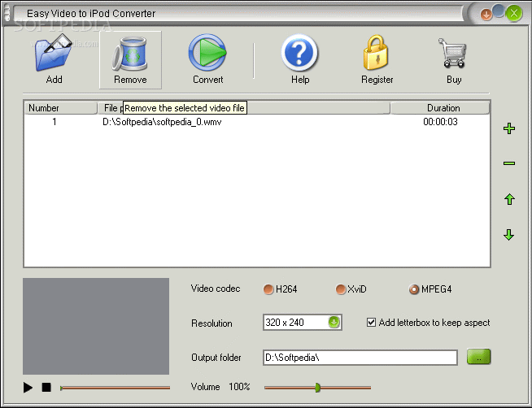532x408 pixels.
Task: Click the video preview area
Action: tap(96, 326)
